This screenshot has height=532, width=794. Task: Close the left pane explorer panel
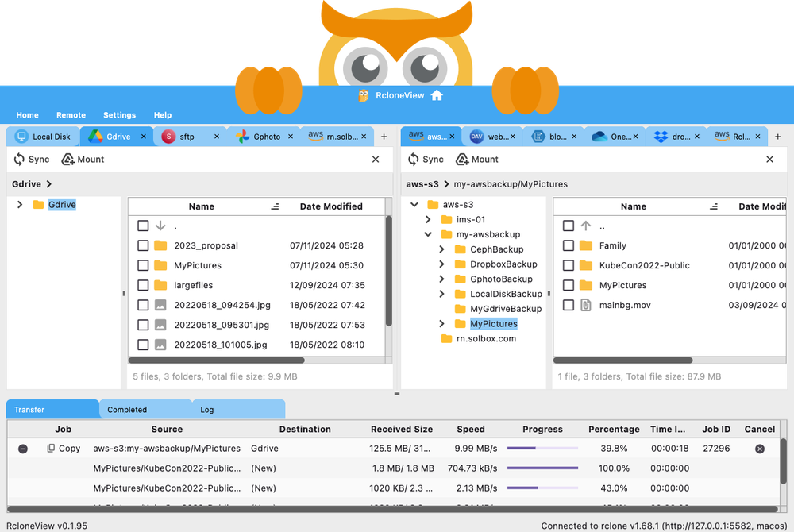(x=376, y=160)
